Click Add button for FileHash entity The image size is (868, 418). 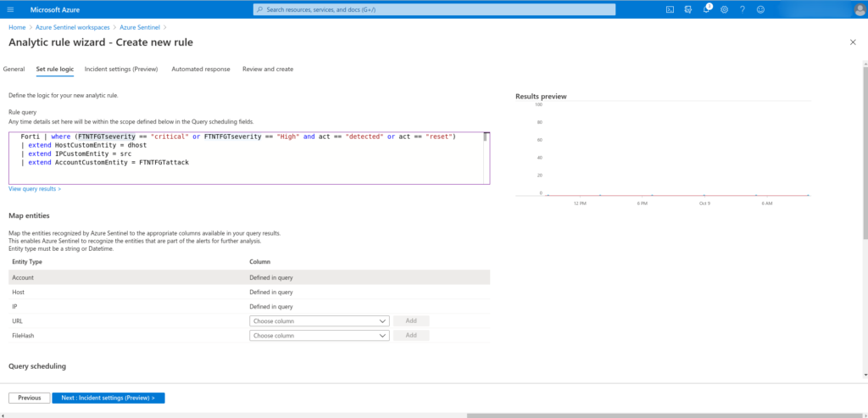point(411,336)
